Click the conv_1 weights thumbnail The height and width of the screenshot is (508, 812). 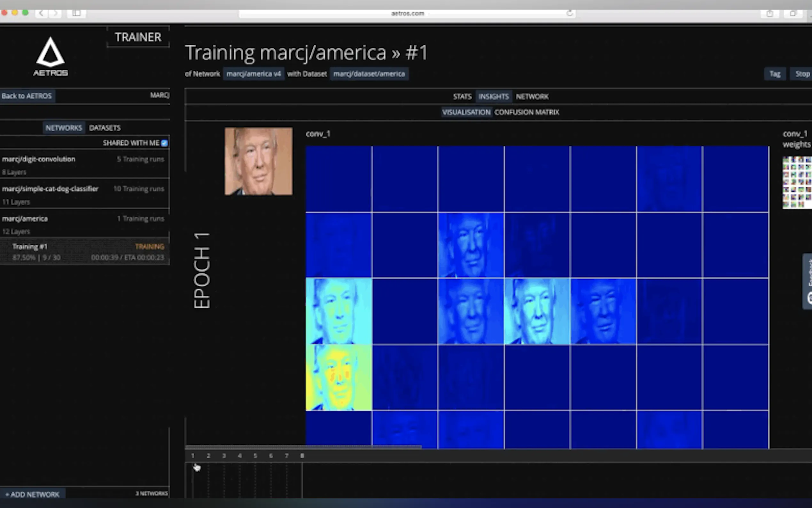pyautogui.click(x=797, y=182)
